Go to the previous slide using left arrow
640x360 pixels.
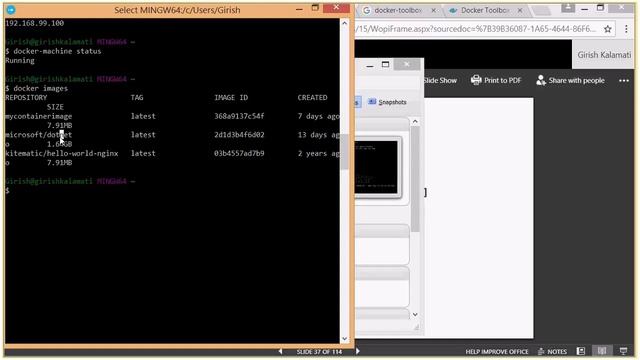point(280,351)
